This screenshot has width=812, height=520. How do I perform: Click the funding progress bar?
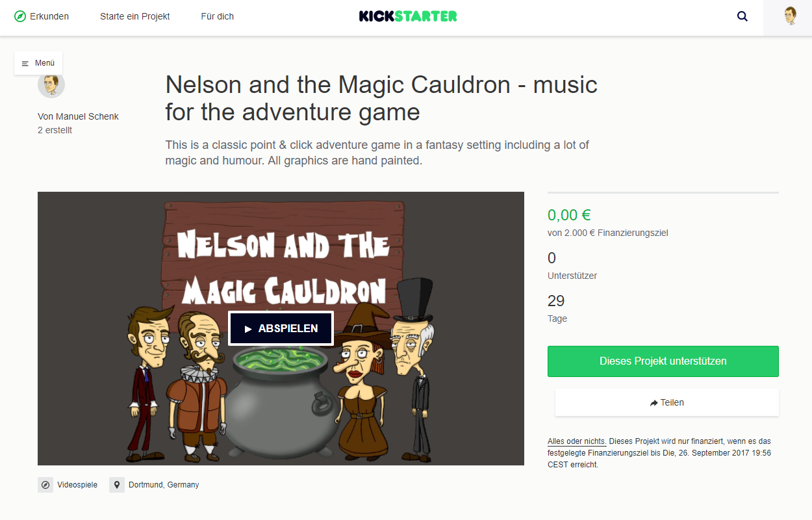pos(663,192)
